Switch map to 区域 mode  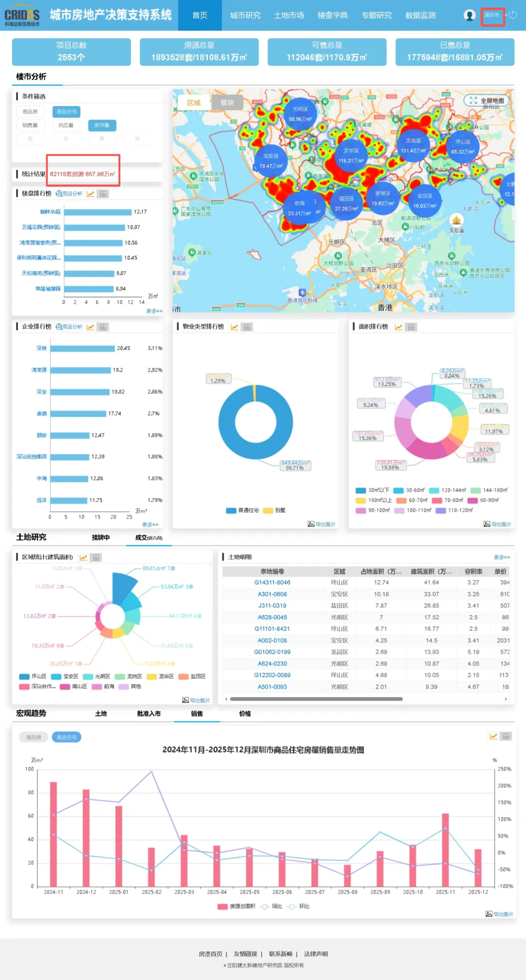tap(194, 102)
